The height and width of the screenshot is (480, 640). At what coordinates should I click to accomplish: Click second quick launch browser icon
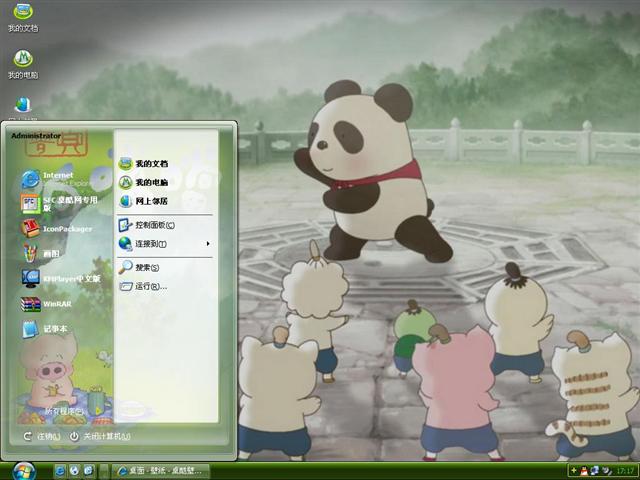point(74,471)
